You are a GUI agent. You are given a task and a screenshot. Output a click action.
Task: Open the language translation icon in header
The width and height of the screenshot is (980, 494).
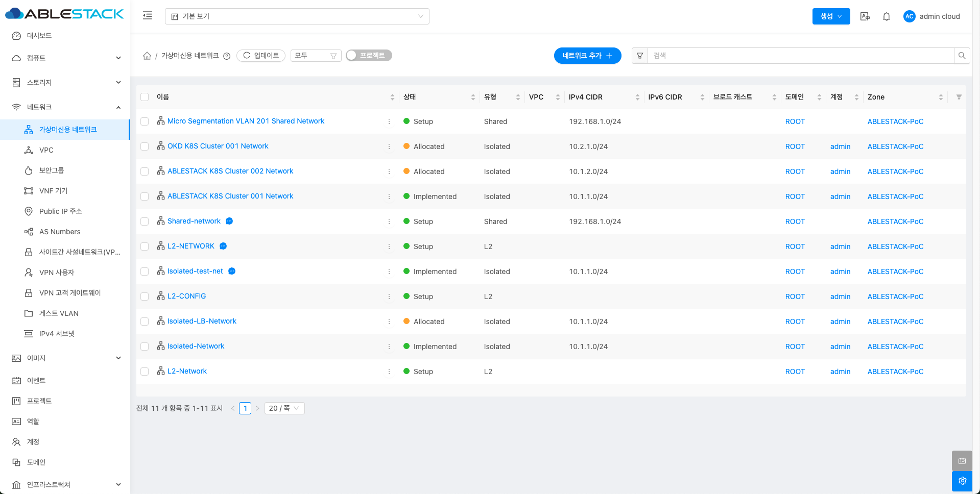(865, 16)
